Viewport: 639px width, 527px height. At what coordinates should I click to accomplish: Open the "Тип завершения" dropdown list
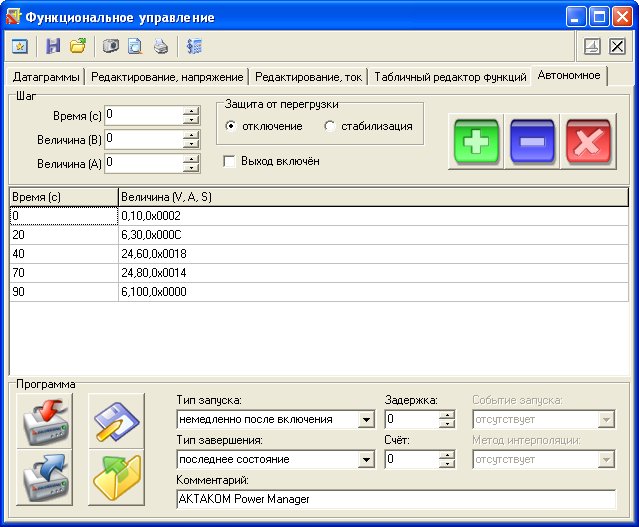click(367, 460)
